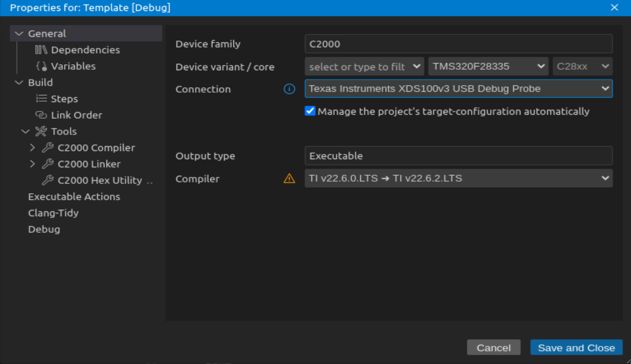The height and width of the screenshot is (364, 631).
Task: Select the Variables tree item
Action: (73, 66)
